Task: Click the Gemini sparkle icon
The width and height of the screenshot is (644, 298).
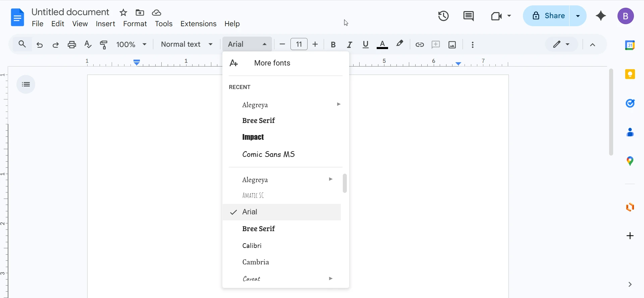Action: 601,16
